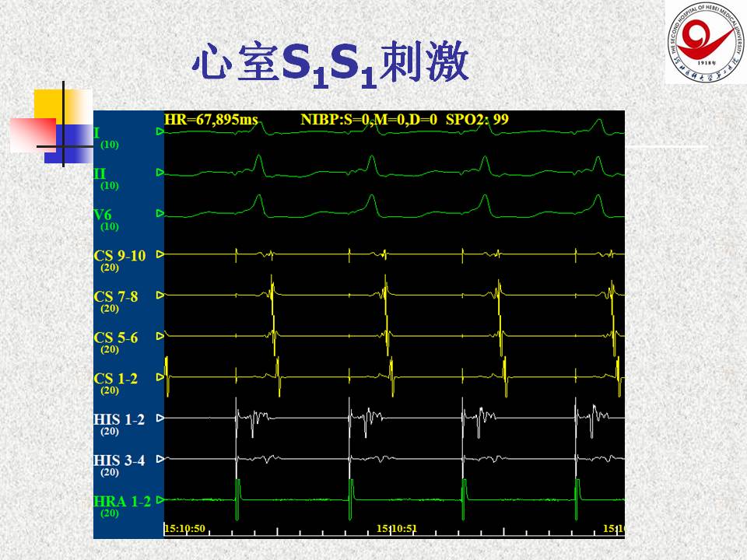747x560 pixels.
Task: Click the HR=67,895ms readout
Action: [211, 119]
